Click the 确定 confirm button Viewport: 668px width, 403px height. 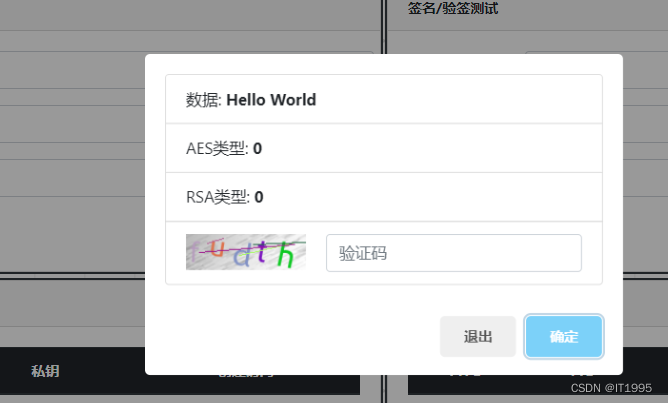click(x=564, y=337)
